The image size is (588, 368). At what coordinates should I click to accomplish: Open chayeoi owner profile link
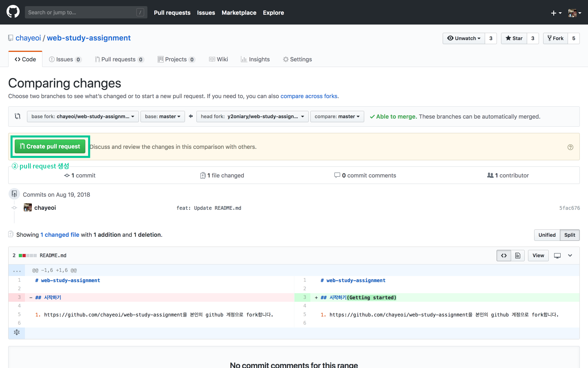click(x=28, y=38)
